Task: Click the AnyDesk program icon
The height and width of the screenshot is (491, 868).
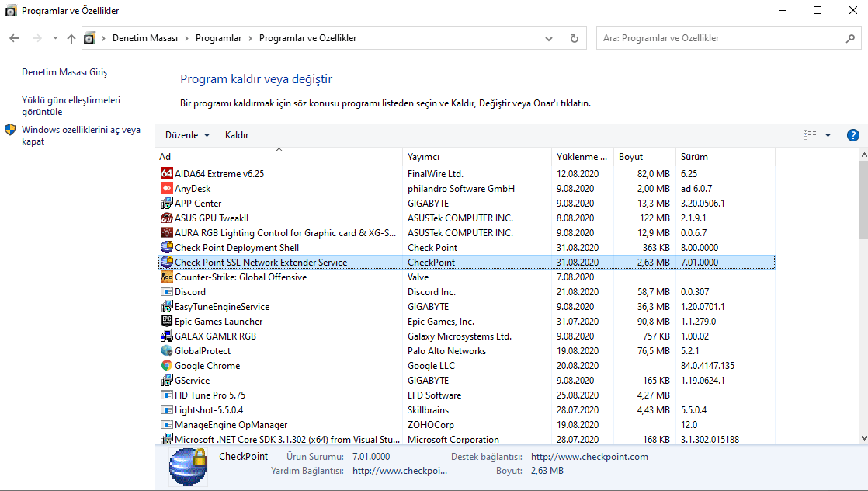Action: click(167, 189)
